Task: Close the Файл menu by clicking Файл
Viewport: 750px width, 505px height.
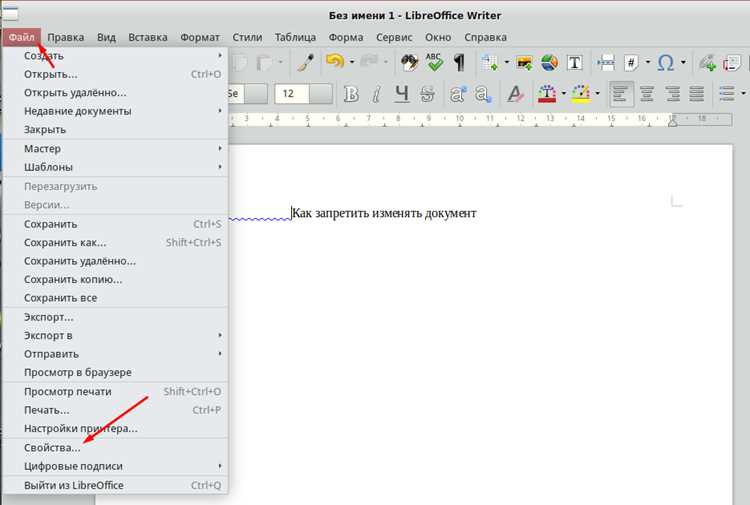Action: (x=22, y=37)
